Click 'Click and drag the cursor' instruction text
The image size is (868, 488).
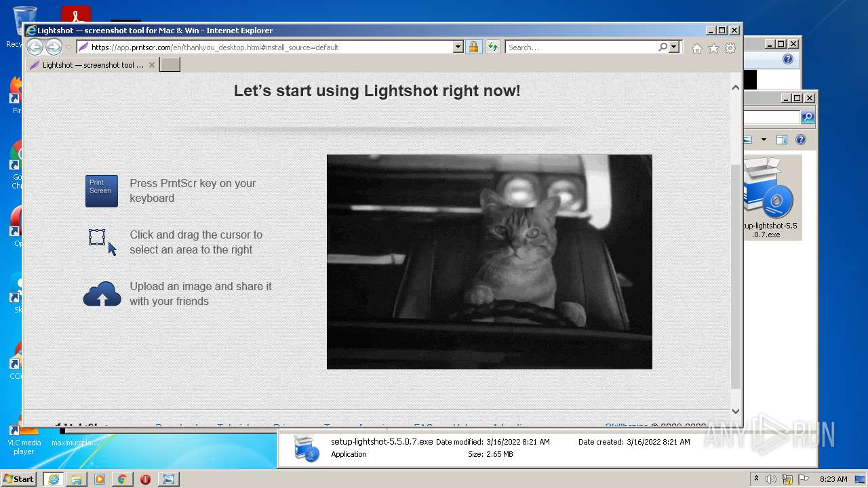tap(196, 242)
